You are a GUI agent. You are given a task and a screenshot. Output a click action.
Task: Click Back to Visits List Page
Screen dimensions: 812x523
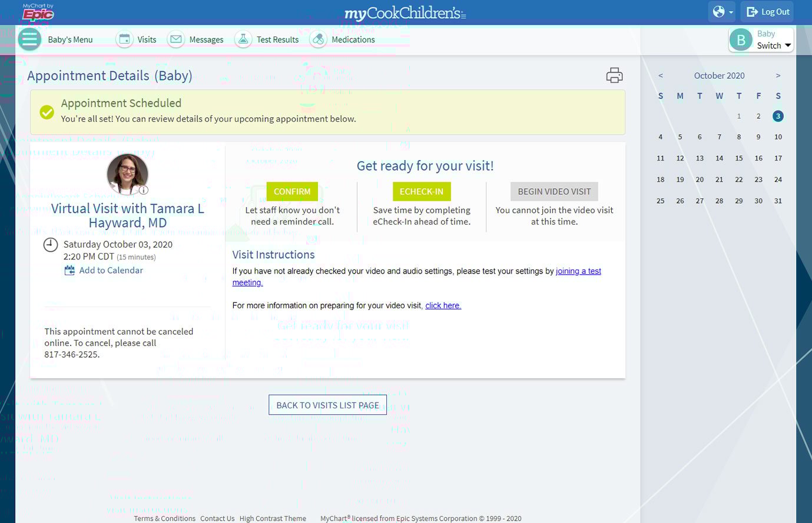(327, 405)
